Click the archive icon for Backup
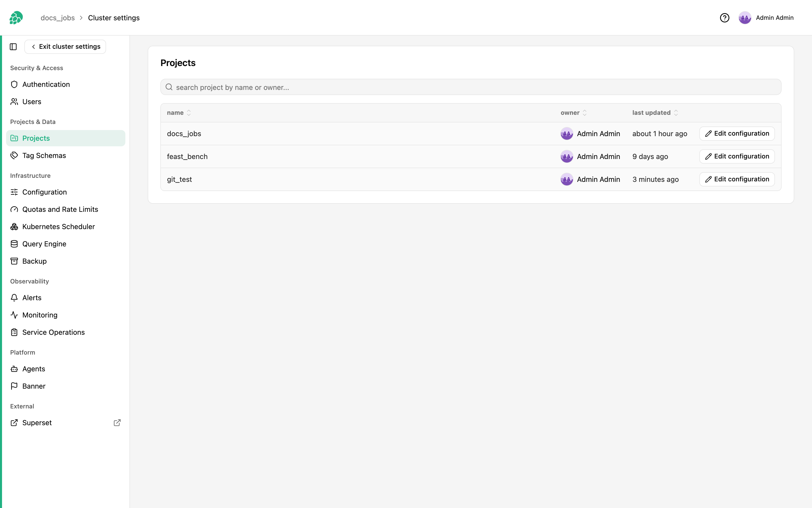This screenshot has height=508, width=812. point(14,261)
